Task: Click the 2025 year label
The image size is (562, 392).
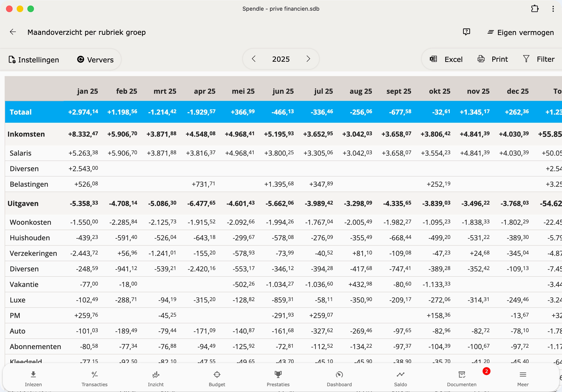Action: coord(281,59)
